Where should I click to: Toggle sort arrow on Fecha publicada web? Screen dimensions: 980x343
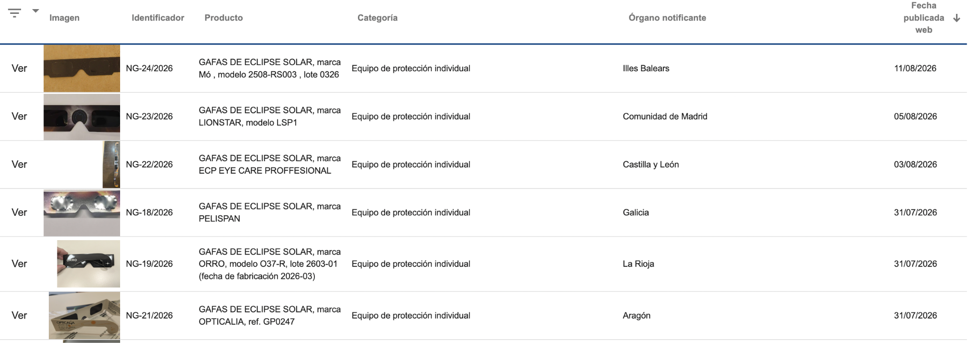[x=957, y=18]
